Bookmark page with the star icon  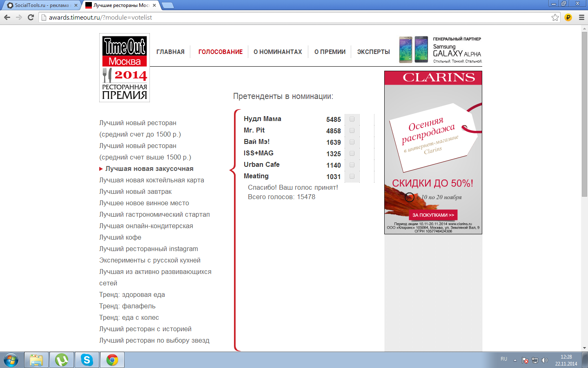[x=555, y=17]
